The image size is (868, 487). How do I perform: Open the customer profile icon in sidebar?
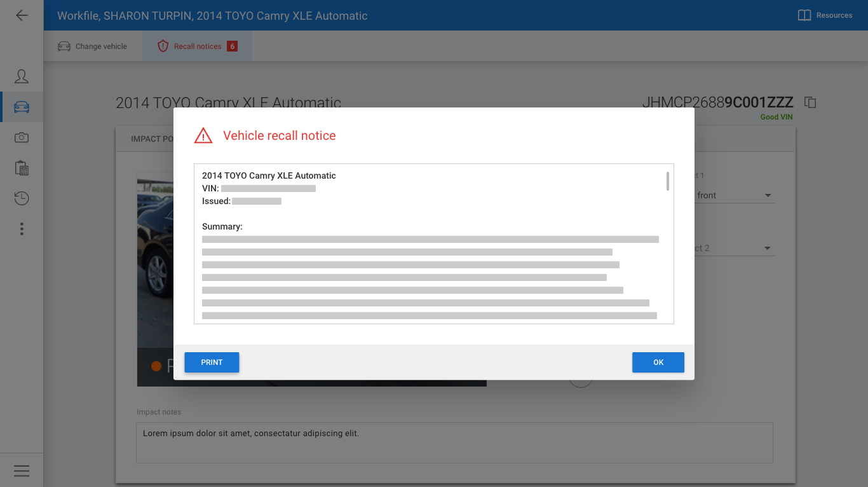pos(22,76)
